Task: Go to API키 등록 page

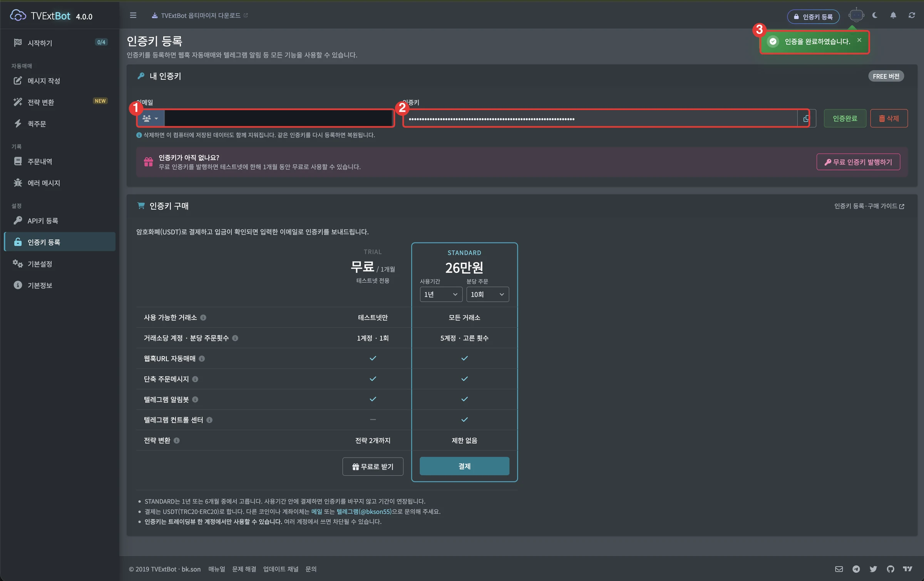Action: click(60, 221)
